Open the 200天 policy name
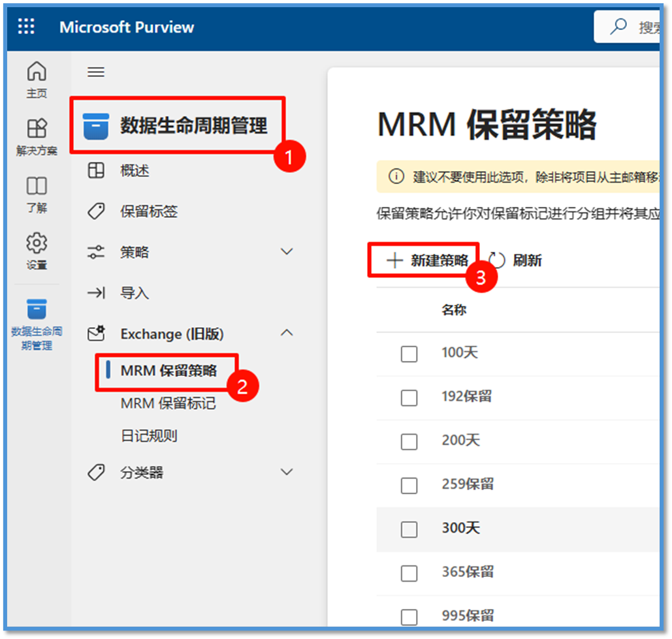The height and width of the screenshot is (639, 672). pos(460,441)
